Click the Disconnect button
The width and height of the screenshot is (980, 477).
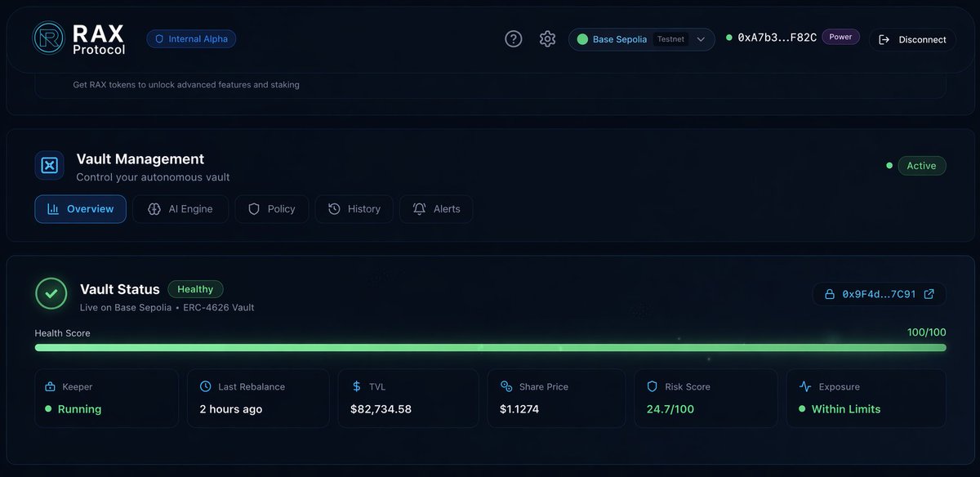click(x=911, y=39)
